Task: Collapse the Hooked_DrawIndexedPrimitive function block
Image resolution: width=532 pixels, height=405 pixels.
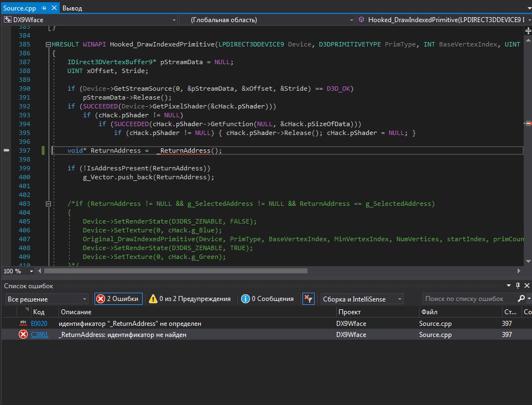Action: pos(49,44)
